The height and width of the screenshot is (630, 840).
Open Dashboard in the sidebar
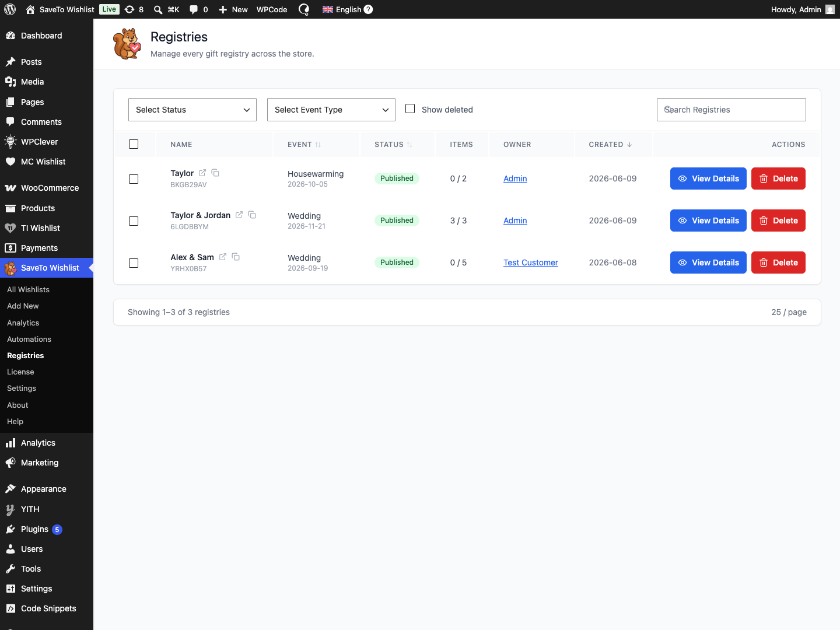coord(47,36)
